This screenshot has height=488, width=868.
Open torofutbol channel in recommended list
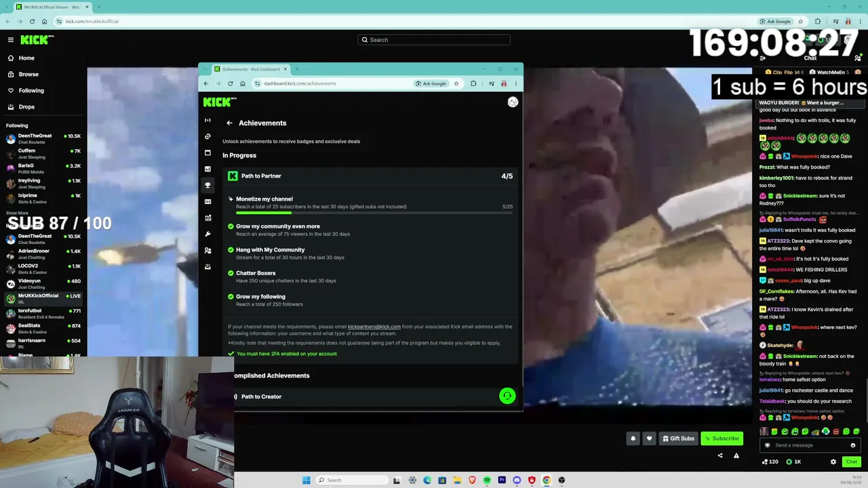(x=43, y=313)
